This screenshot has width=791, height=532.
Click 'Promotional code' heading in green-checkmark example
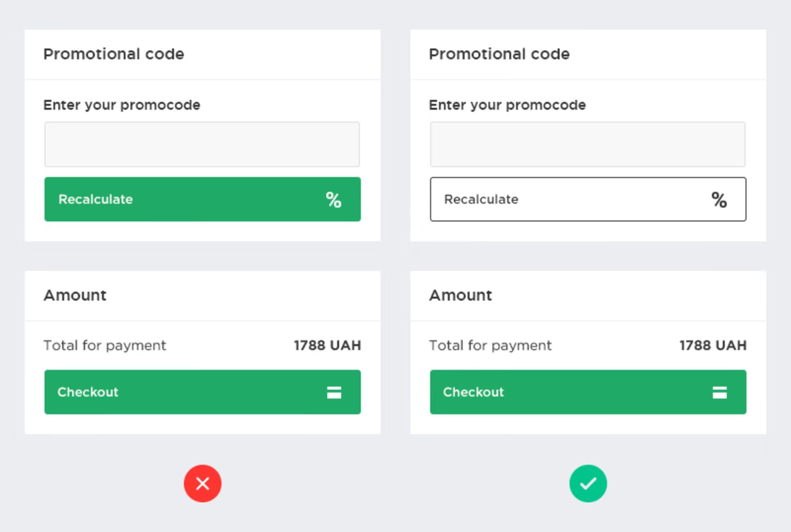(500, 54)
